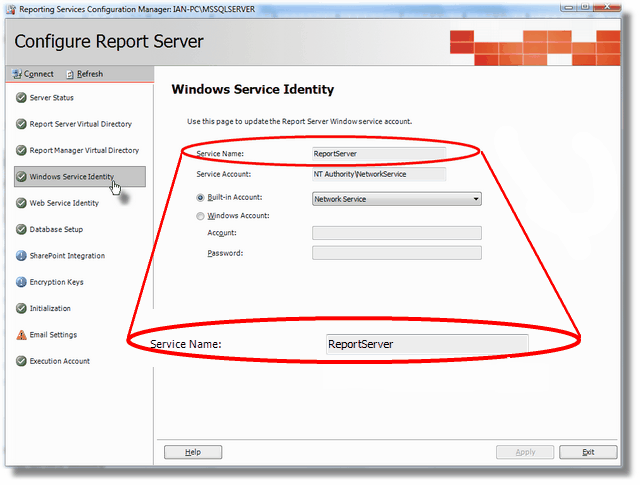Click the Service Account text field
Image resolution: width=640 pixels, height=485 pixels.
pyautogui.click(x=378, y=174)
